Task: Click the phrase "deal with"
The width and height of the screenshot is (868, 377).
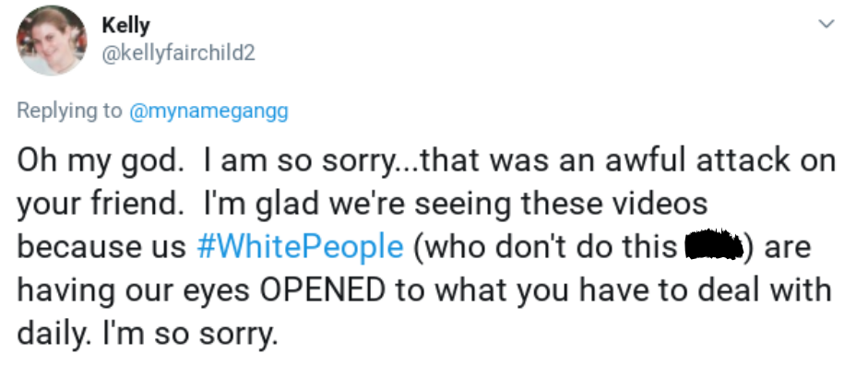Action: point(760,291)
